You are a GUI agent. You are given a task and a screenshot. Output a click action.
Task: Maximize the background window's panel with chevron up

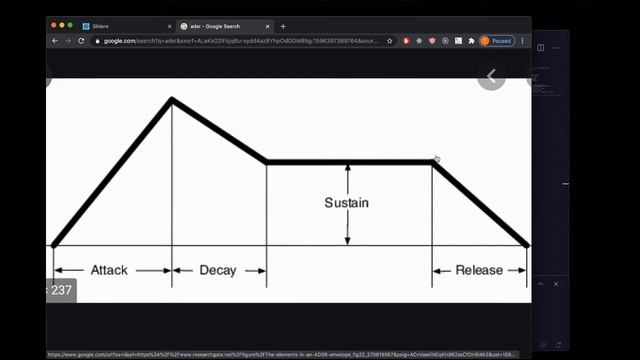(540, 284)
